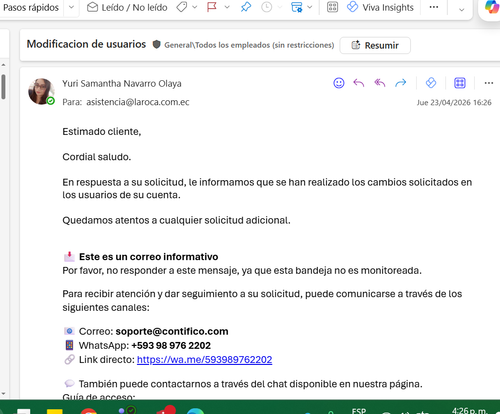Click the greeting Estimado cliente,
This screenshot has height=414, width=500.
[x=102, y=132]
